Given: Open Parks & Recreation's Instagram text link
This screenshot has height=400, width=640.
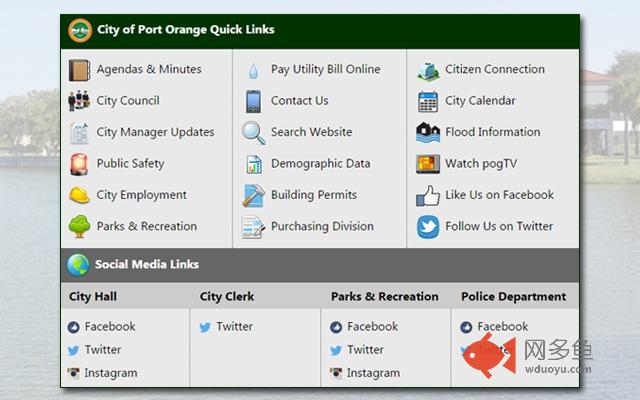Looking at the screenshot, I should click(373, 373).
